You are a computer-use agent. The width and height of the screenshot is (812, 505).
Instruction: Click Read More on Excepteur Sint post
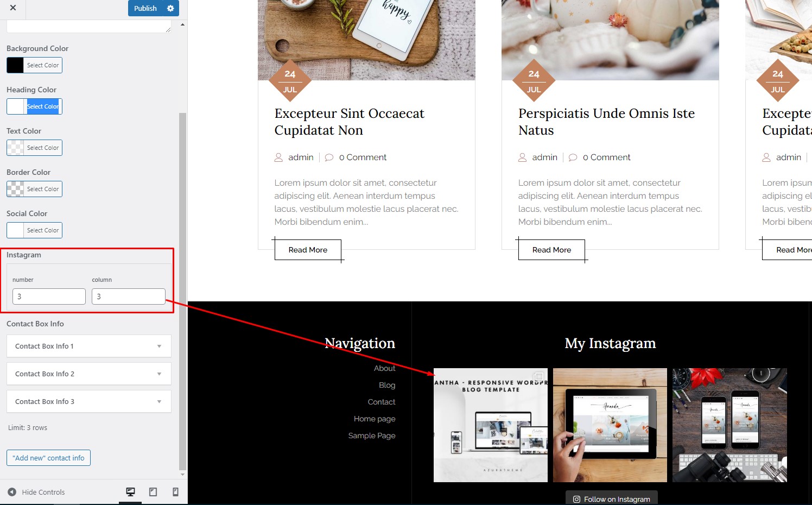[308, 250]
